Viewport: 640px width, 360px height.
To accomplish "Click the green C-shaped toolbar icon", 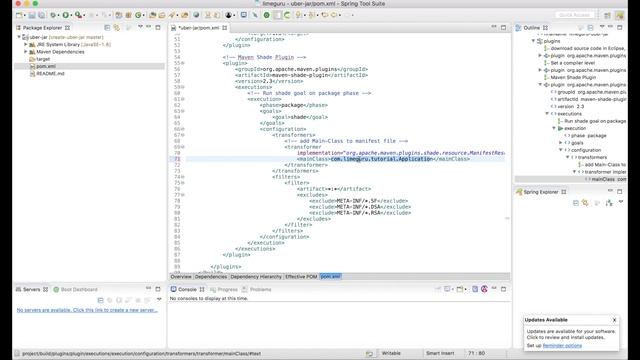I will 287,15.
